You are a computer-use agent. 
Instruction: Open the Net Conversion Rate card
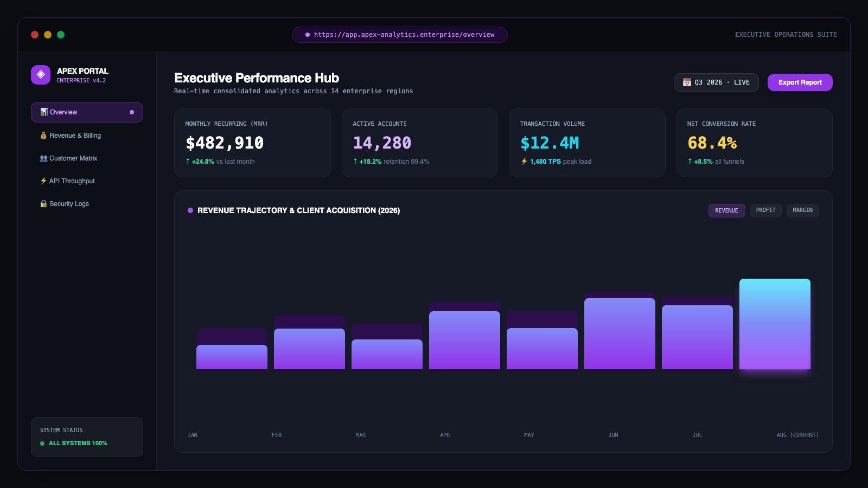[x=755, y=143]
